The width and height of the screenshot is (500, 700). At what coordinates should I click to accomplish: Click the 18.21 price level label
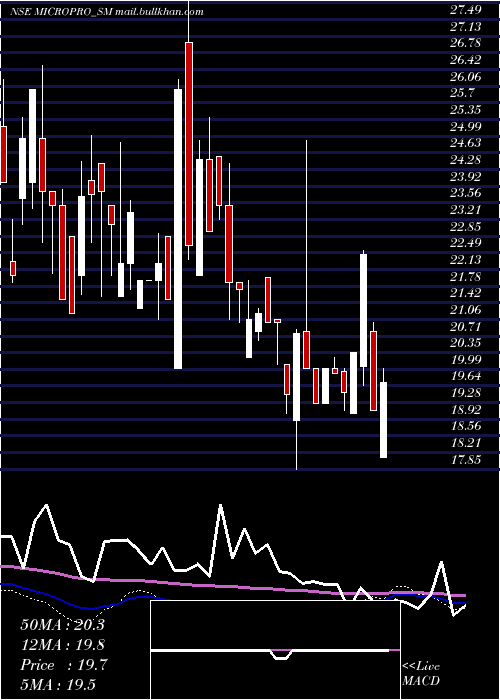tap(465, 444)
